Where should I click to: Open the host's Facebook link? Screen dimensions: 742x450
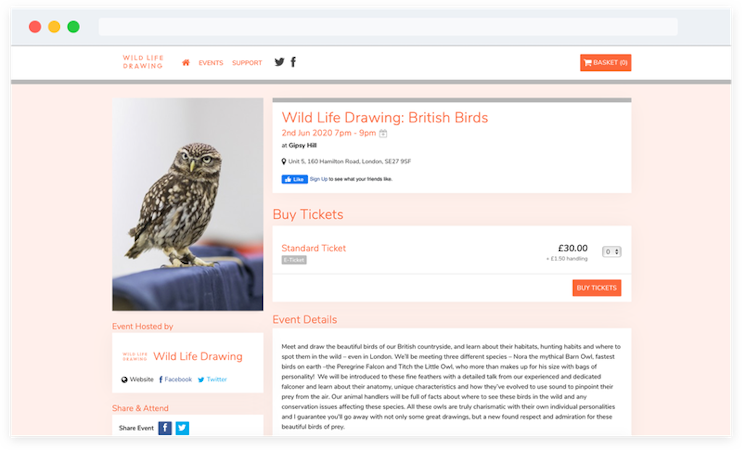[x=178, y=380]
